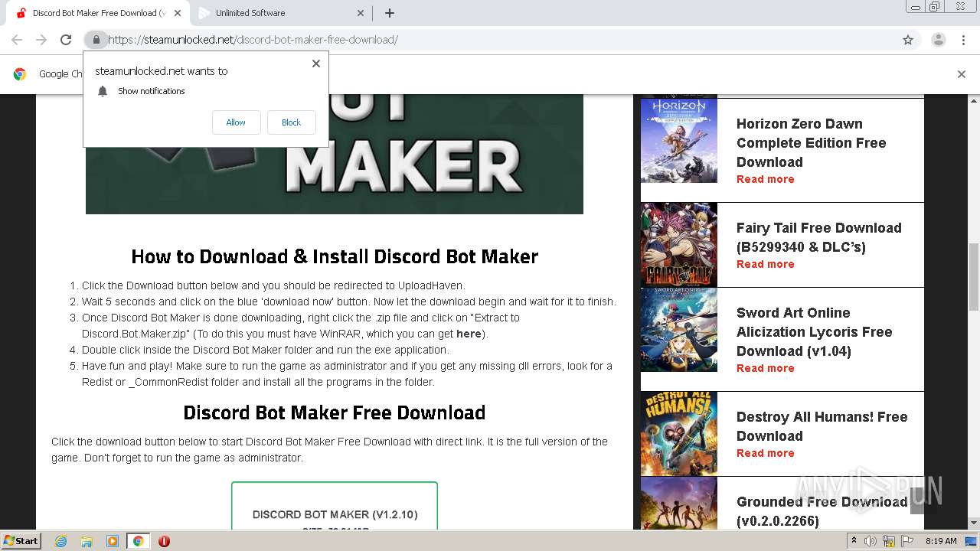The height and width of the screenshot is (551, 980).
Task: Click Read more under Destroy All Humans!
Action: 765,453
